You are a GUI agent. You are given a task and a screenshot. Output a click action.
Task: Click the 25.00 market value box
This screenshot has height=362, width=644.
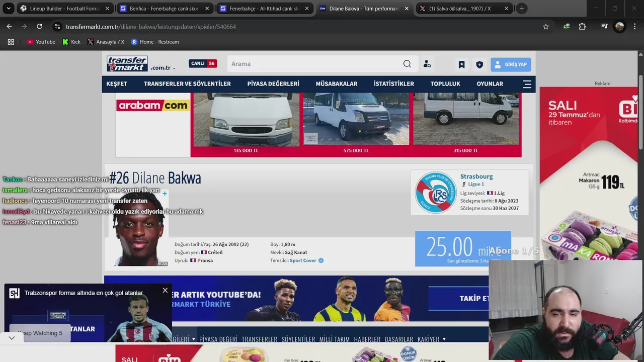[463, 248]
